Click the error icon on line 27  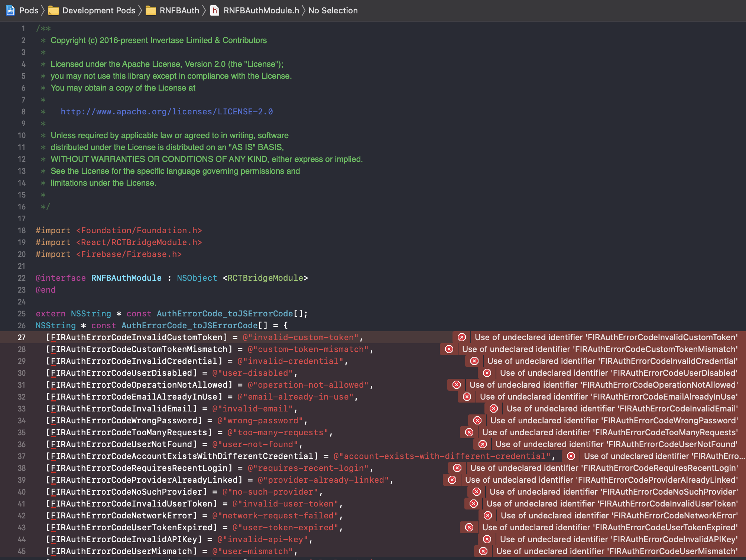(462, 337)
